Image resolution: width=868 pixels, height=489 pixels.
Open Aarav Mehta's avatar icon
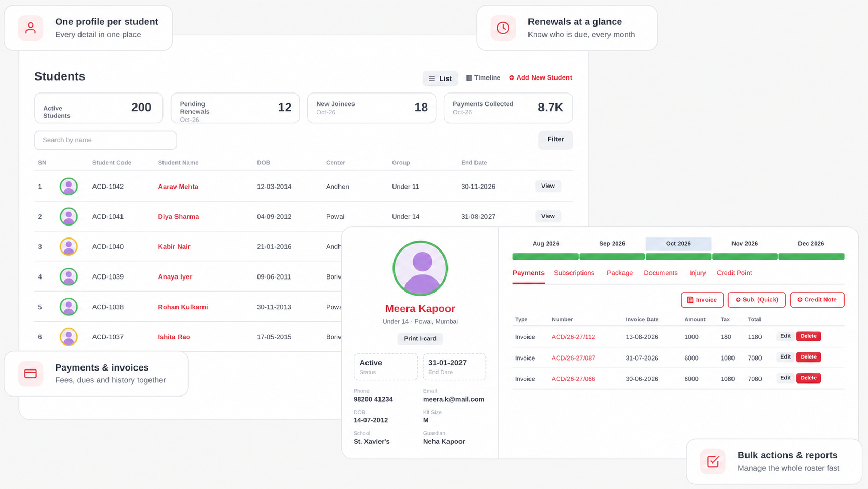(x=69, y=187)
